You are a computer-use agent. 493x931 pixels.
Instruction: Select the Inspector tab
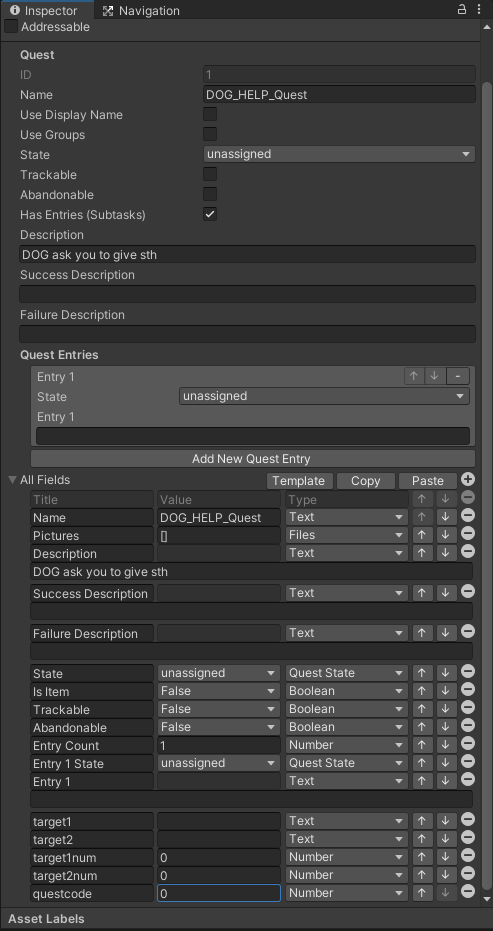click(44, 11)
